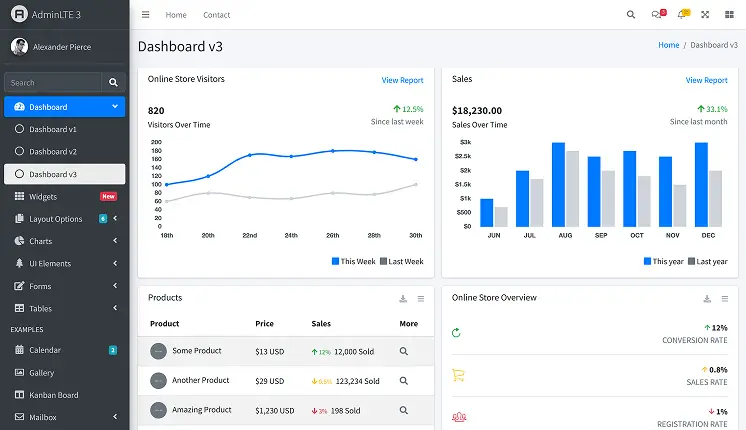The height and width of the screenshot is (430, 746).
Task: Expand the Charts sidebar menu
Action: pyautogui.click(x=65, y=241)
